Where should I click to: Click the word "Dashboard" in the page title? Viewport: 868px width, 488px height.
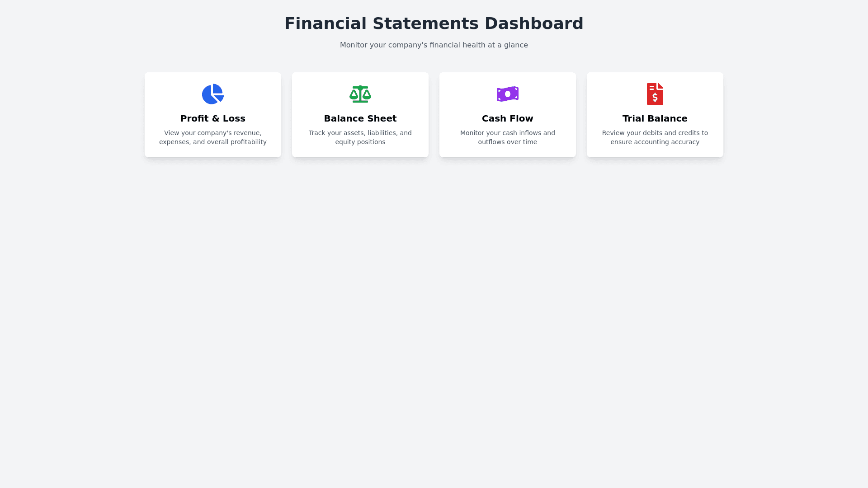tap(534, 23)
